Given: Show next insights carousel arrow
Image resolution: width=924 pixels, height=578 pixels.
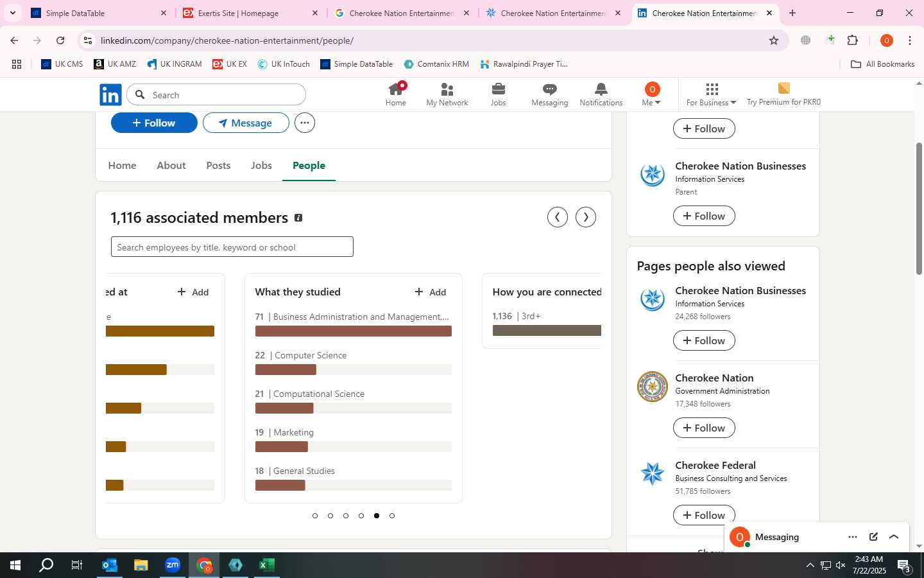Looking at the screenshot, I should tap(586, 217).
